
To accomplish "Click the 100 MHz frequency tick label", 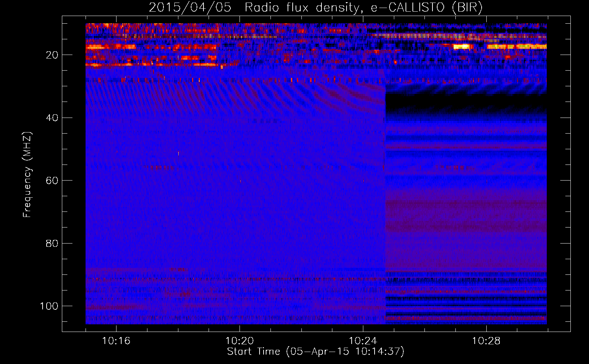I will point(49,306).
